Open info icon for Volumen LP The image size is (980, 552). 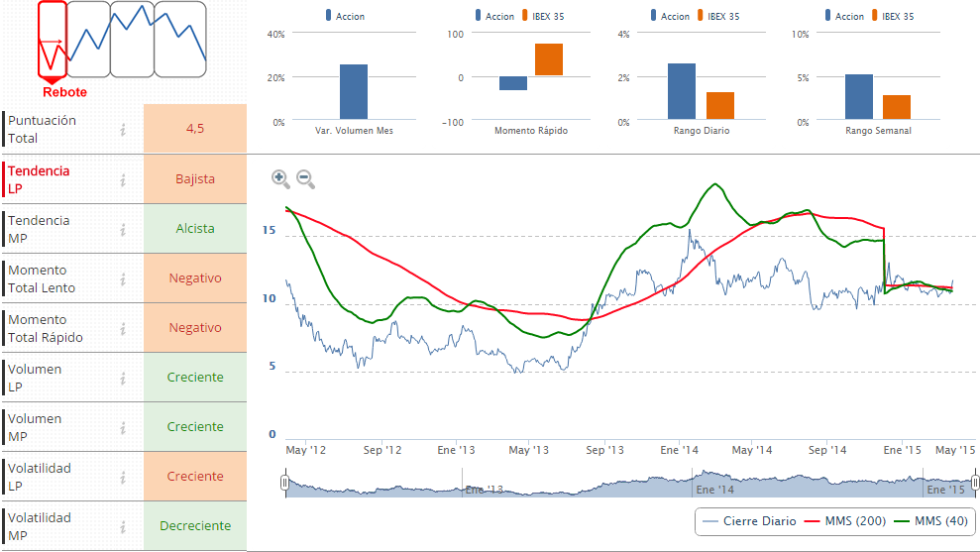123,378
